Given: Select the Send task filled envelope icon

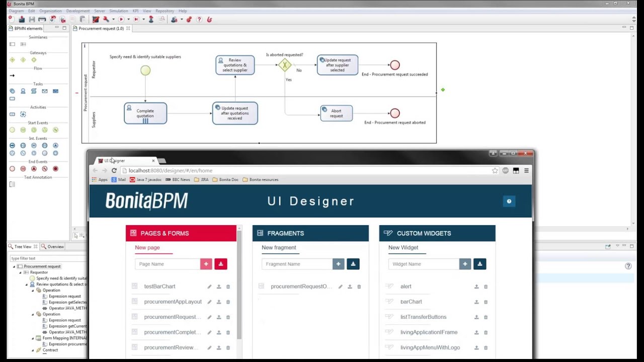Looking at the screenshot, I should point(55,91).
